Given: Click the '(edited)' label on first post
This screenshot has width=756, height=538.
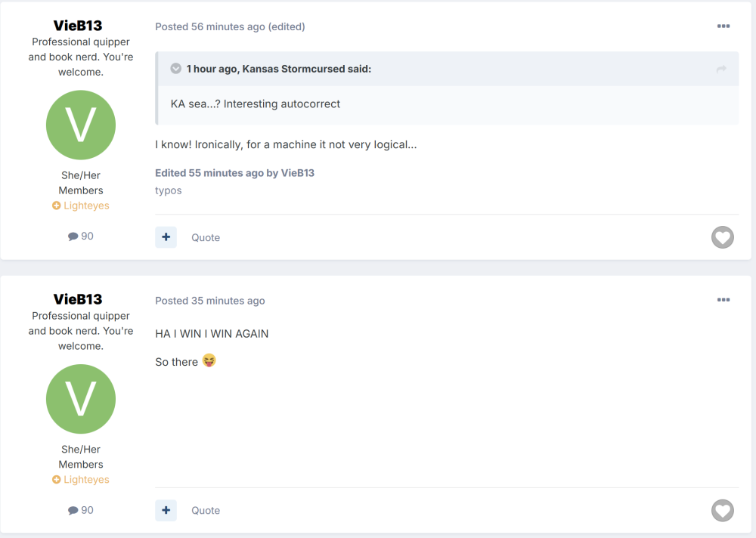Looking at the screenshot, I should click(287, 26).
